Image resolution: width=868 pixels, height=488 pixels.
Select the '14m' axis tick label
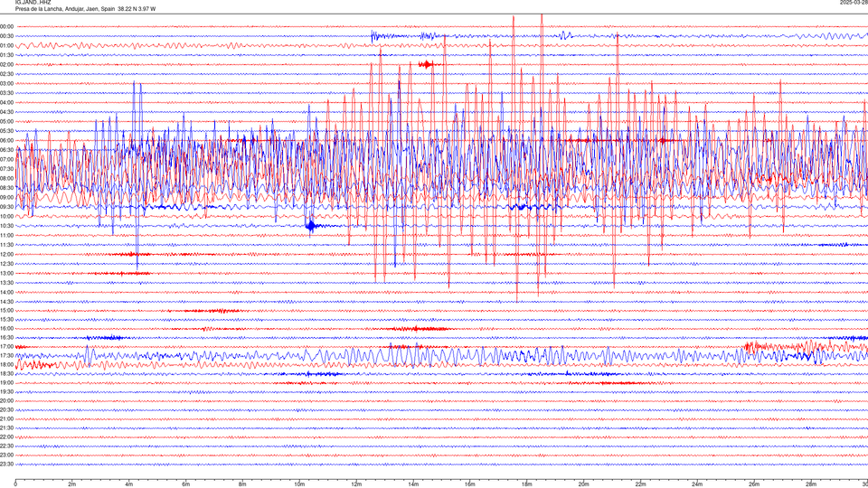pos(413,484)
